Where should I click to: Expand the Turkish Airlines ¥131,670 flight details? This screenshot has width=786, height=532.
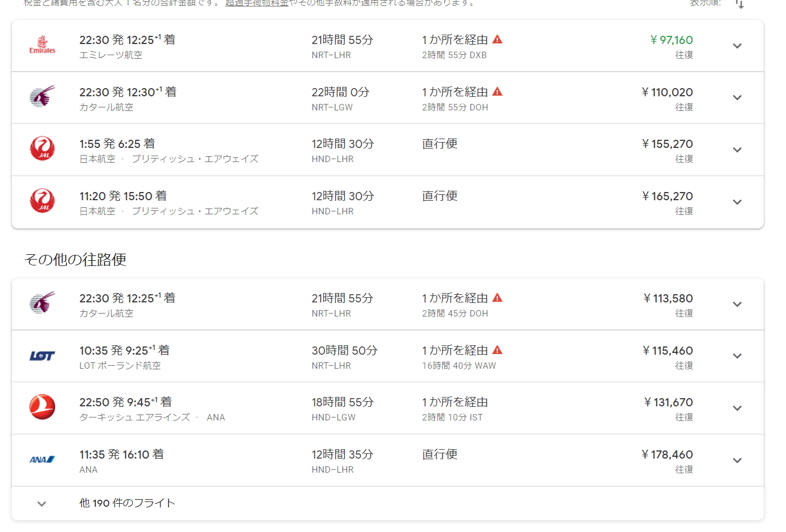[737, 408]
